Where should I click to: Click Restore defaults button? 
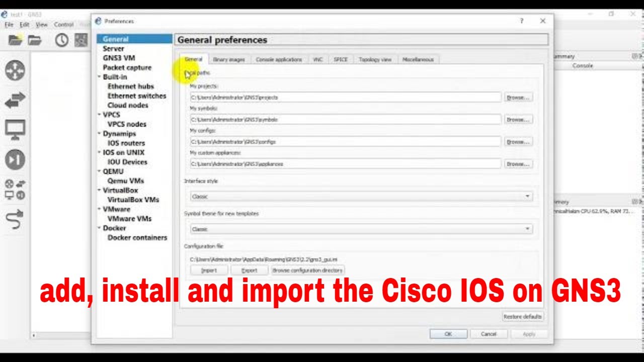523,317
